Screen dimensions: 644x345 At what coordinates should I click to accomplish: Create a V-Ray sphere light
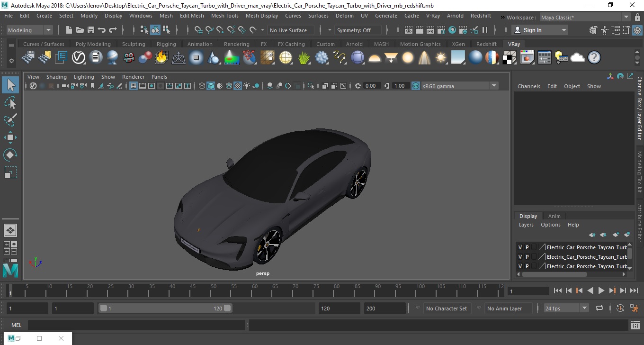(x=407, y=58)
